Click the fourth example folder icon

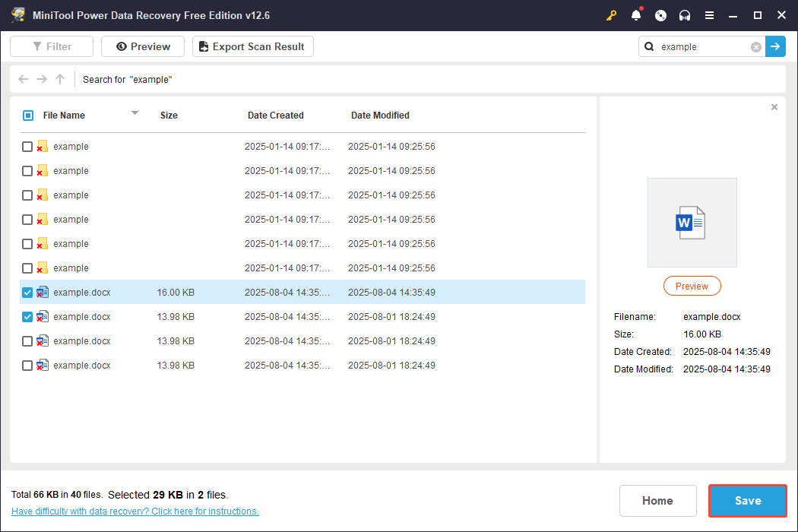[x=43, y=220]
